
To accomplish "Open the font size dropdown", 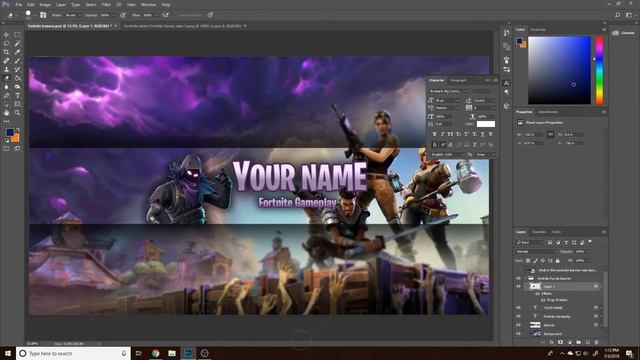I will coord(447,100).
